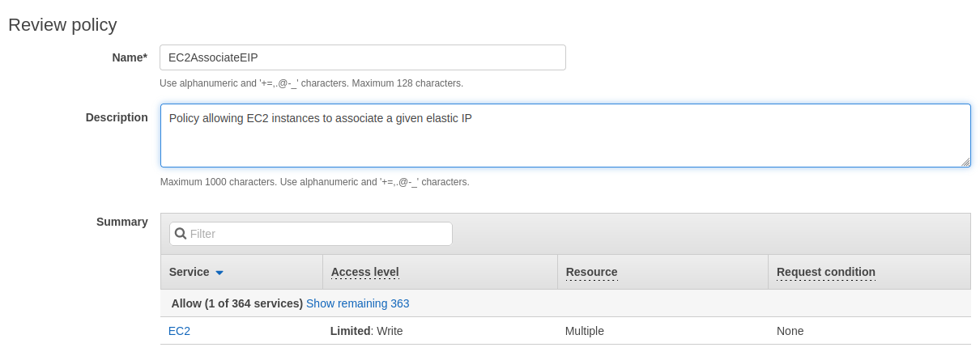Click the Resource column header
This screenshot has height=356, width=980.
591,272
